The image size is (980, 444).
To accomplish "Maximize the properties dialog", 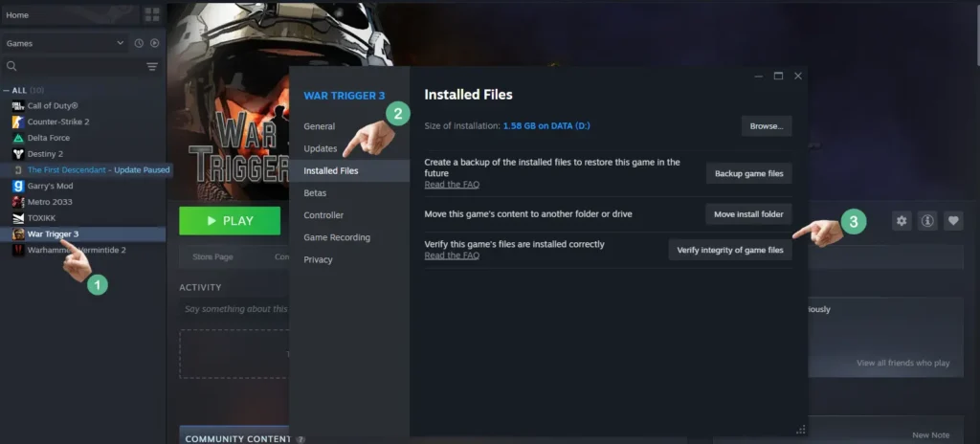I will click(x=778, y=76).
